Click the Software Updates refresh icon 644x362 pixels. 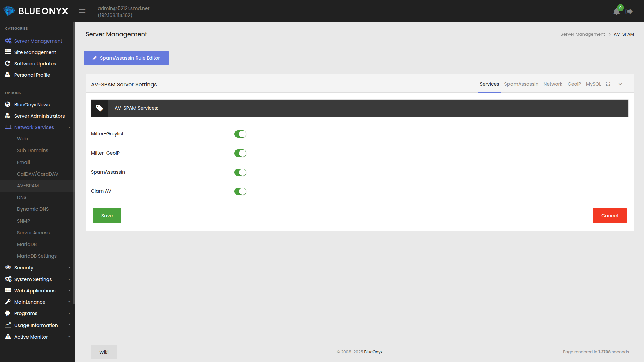[x=8, y=63]
